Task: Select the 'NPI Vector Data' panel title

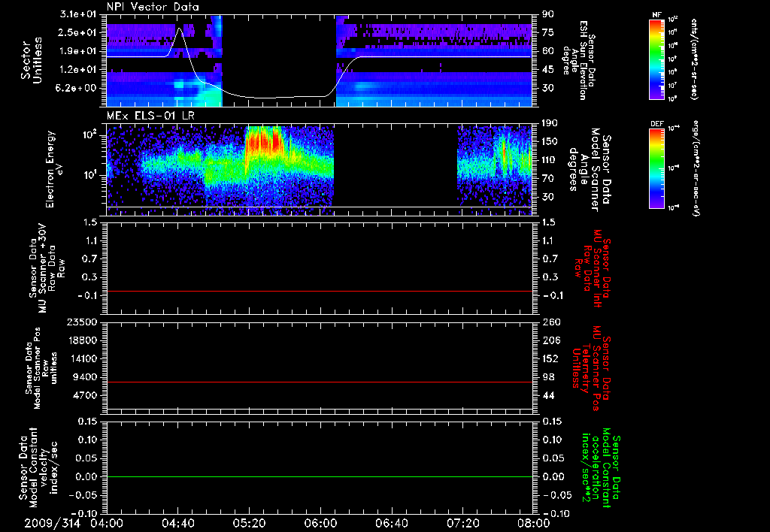Action: [x=153, y=7]
